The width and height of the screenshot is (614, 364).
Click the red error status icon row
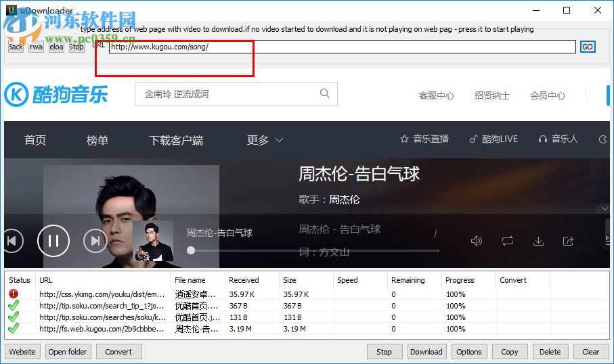click(14, 294)
